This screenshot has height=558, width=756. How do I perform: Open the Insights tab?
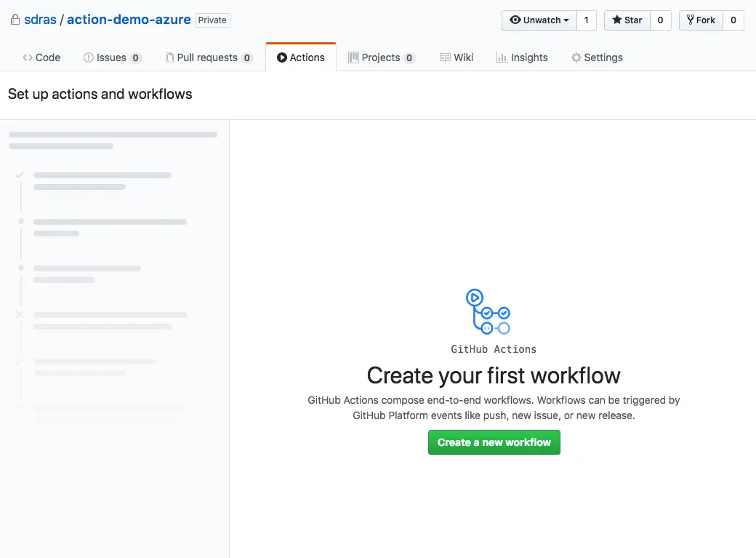522,57
